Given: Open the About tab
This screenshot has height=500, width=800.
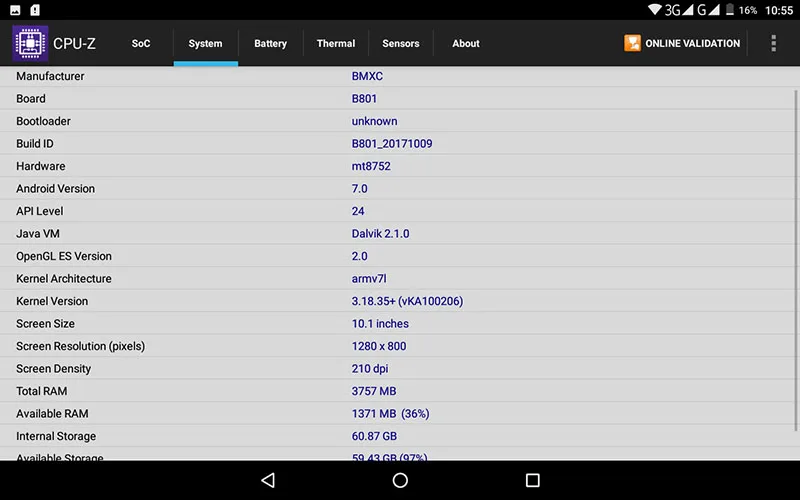Looking at the screenshot, I should point(466,43).
